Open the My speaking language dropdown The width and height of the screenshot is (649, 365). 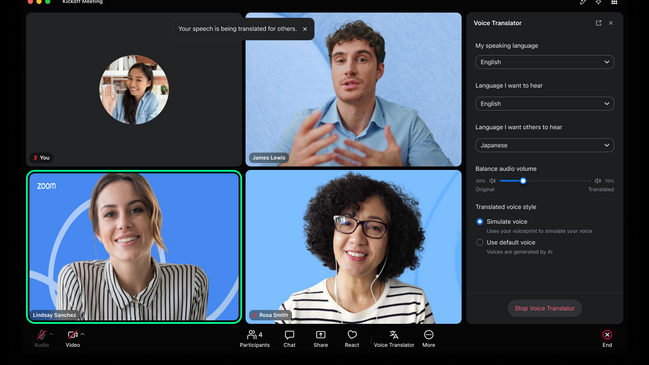coord(545,62)
